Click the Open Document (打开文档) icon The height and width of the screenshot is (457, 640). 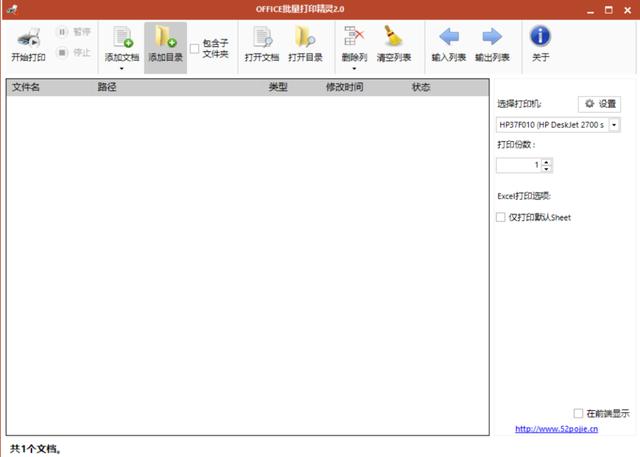pos(262,37)
